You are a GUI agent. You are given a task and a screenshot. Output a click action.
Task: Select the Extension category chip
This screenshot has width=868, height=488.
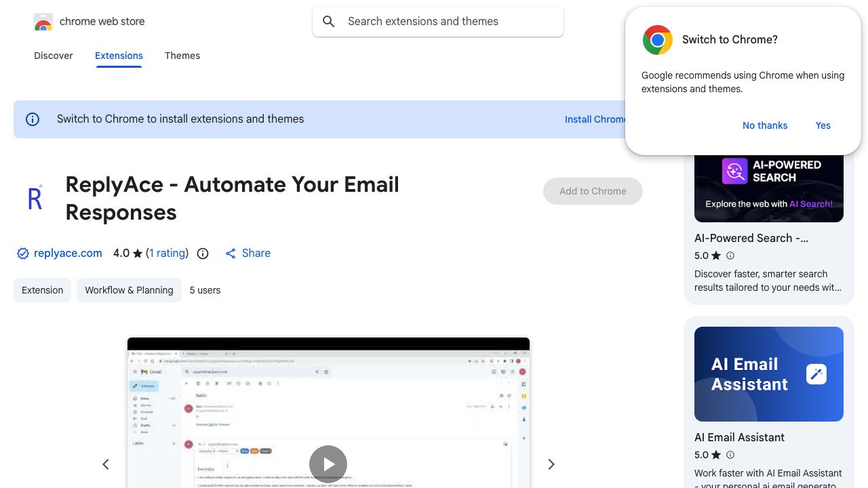click(42, 290)
